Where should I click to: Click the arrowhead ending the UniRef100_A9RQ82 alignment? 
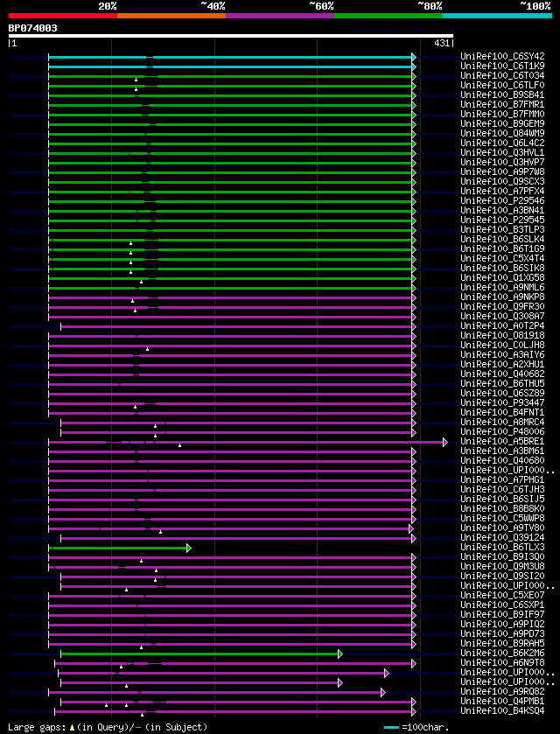pyautogui.click(x=382, y=692)
